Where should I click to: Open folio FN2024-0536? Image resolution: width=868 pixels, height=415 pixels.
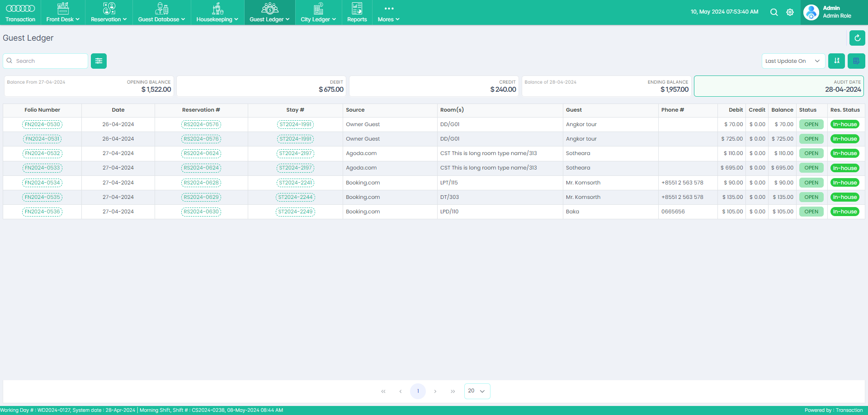[42, 212]
